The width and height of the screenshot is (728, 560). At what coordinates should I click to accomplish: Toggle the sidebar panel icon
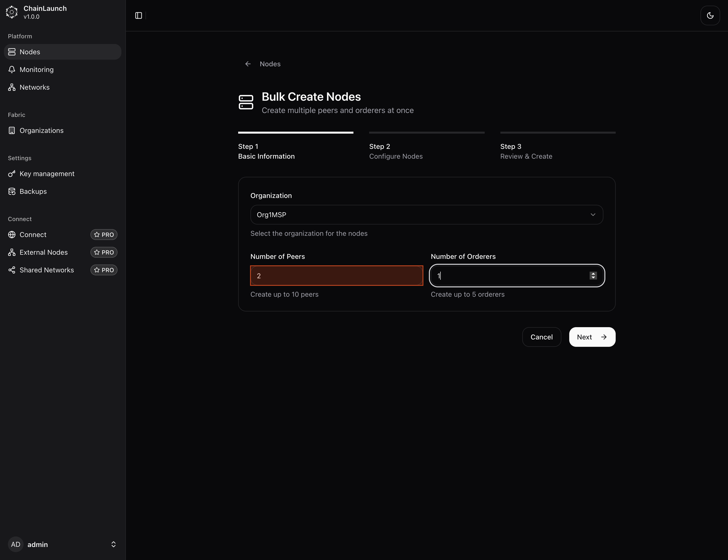coord(139,16)
